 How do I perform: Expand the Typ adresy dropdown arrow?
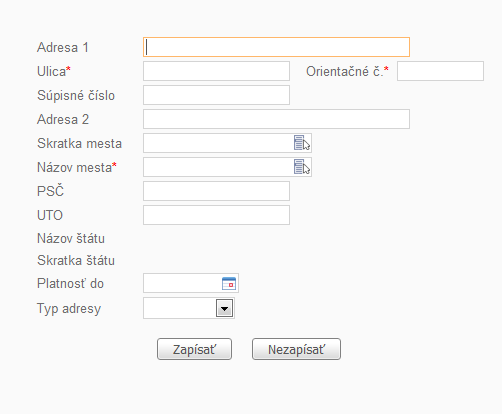point(225,308)
